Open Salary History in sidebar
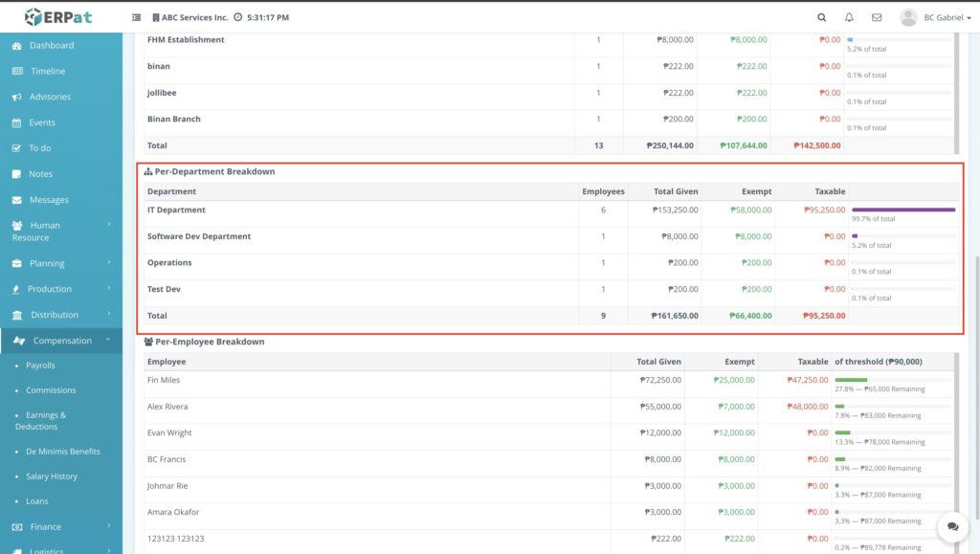 click(x=52, y=476)
